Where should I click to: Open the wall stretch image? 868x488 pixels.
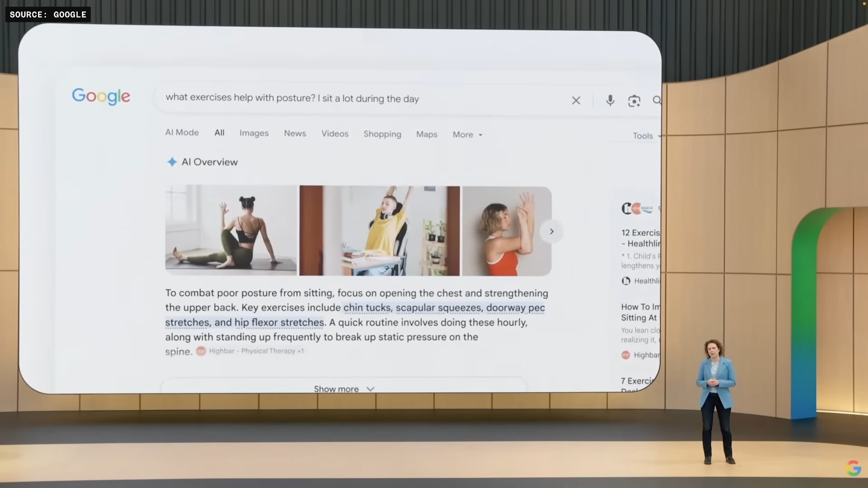(506, 231)
